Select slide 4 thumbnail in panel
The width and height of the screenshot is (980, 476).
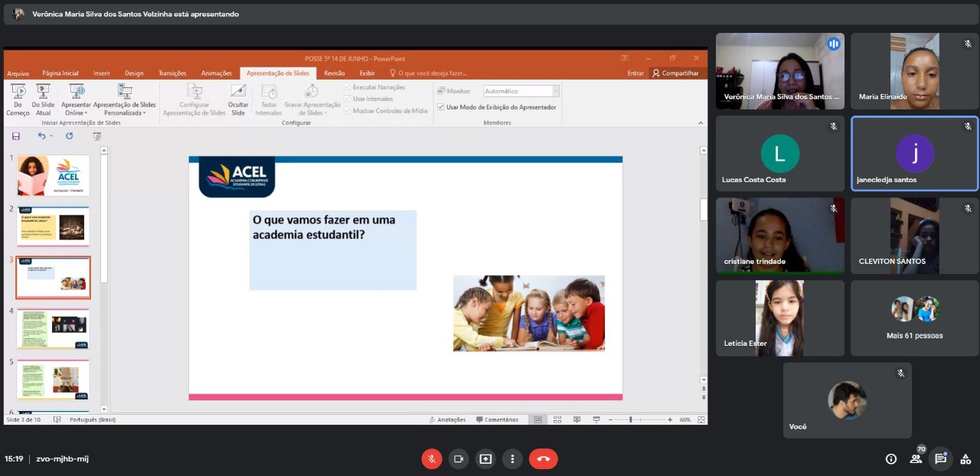(53, 328)
